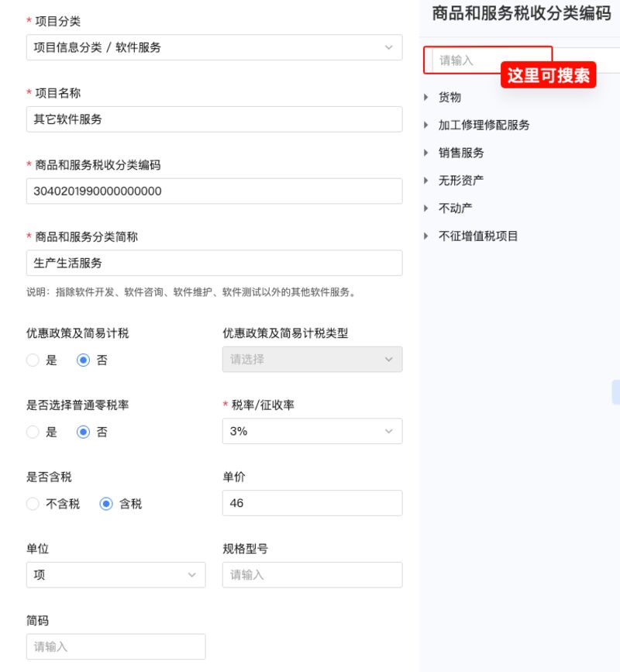Select the 不动产 tree item
The height and width of the screenshot is (672, 620).
[455, 208]
